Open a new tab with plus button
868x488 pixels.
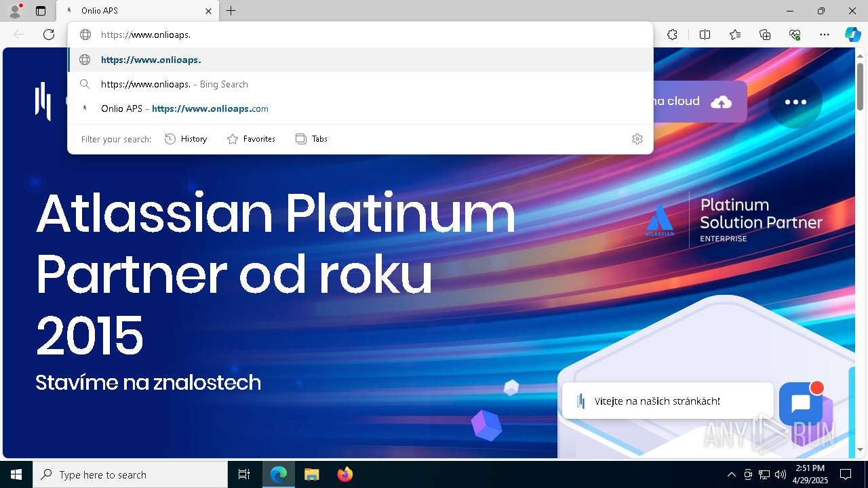231,11
